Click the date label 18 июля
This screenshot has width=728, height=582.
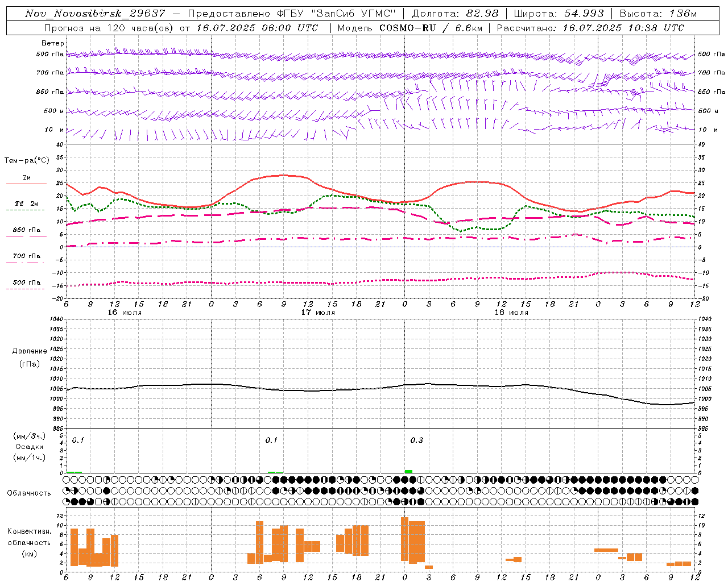click(511, 313)
